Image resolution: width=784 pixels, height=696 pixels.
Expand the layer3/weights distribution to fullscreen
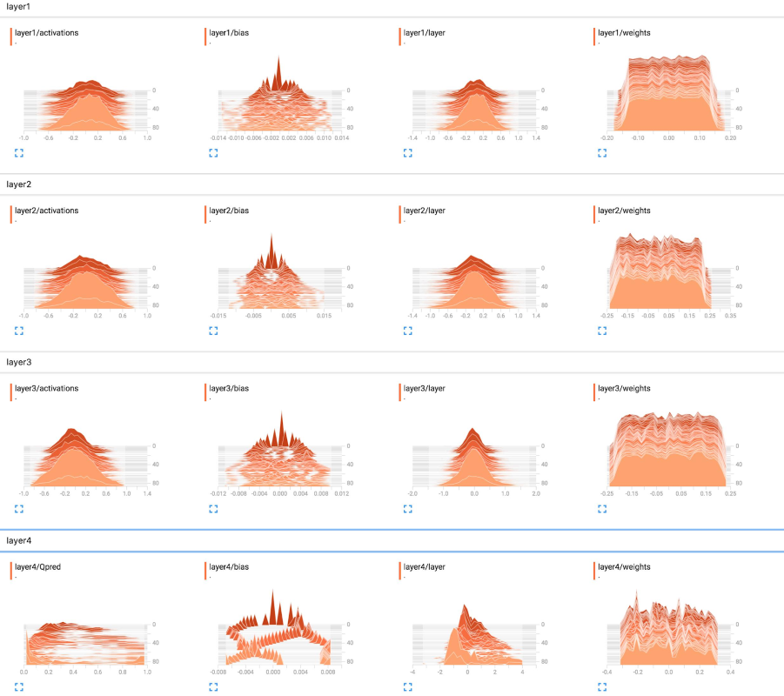[601, 508]
